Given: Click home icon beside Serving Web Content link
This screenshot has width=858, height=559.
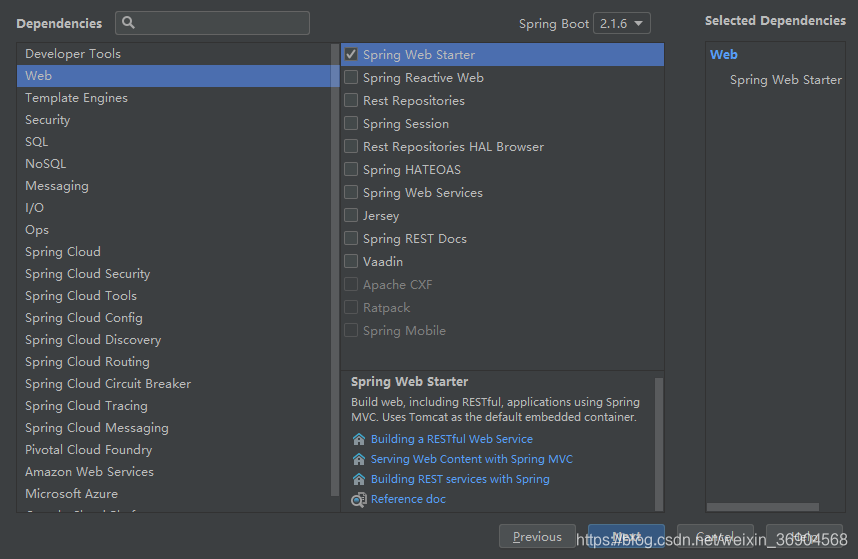Looking at the screenshot, I should tap(358, 459).
